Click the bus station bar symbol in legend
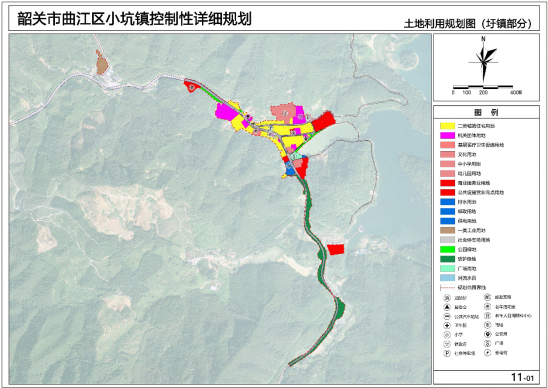 (447, 317)
